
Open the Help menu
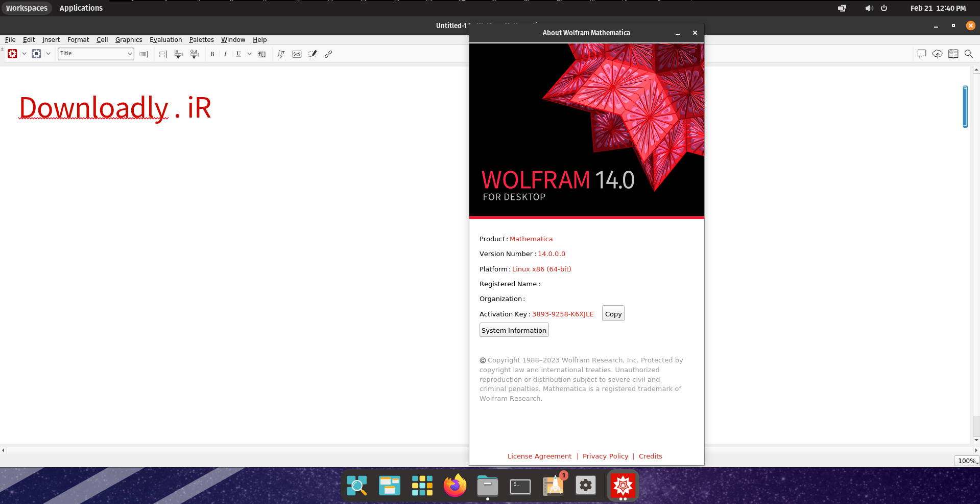point(259,40)
